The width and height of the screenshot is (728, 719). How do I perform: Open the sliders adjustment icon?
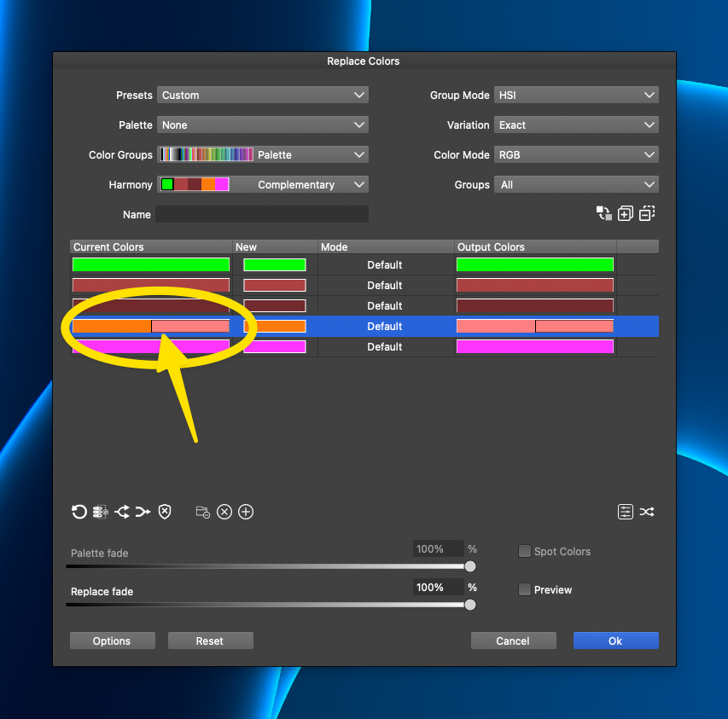(626, 512)
